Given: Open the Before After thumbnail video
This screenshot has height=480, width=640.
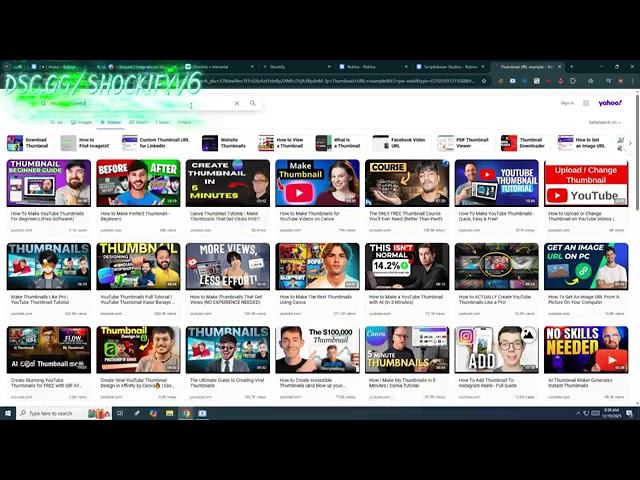Looking at the screenshot, I should coord(138,183).
